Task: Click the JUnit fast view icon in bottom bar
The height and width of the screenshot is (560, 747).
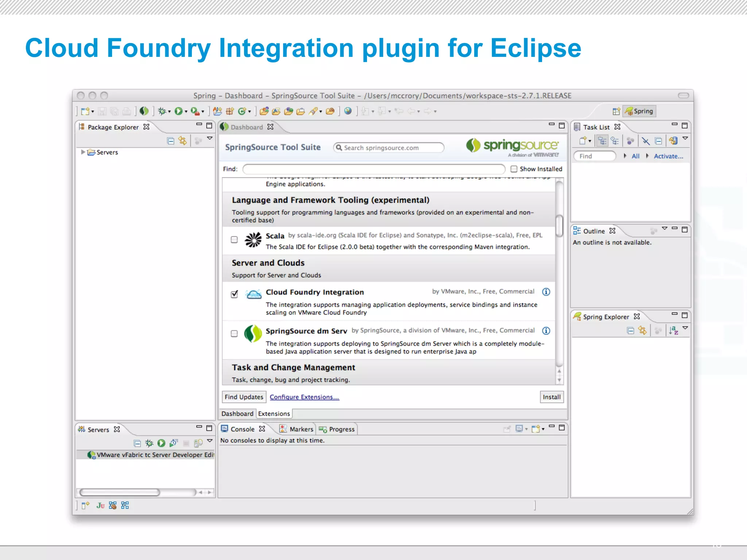Action: (100, 505)
